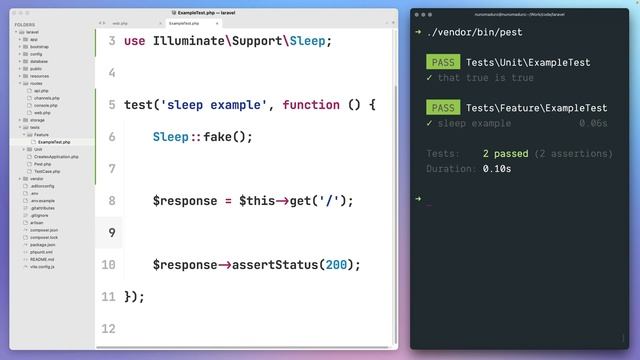The image size is (640, 360).
Task: Open console.php in the sidebar
Action: 45,105
